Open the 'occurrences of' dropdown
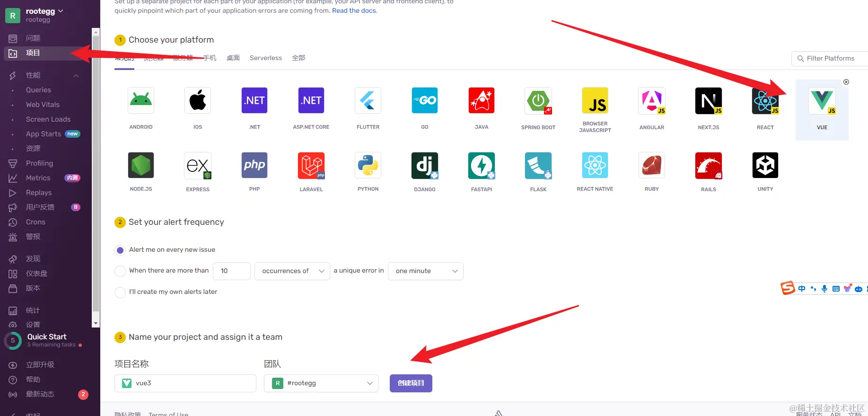The height and width of the screenshot is (416, 868). pos(292,271)
